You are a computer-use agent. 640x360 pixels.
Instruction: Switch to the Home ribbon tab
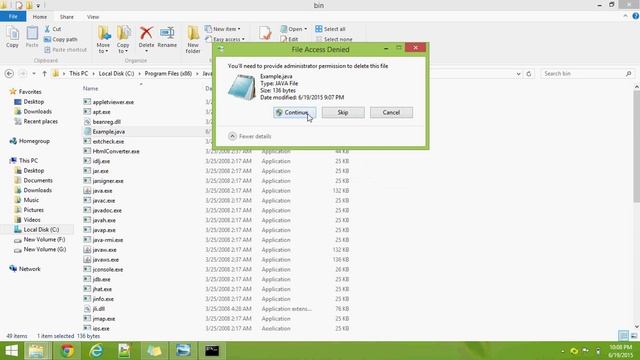[x=40, y=17]
